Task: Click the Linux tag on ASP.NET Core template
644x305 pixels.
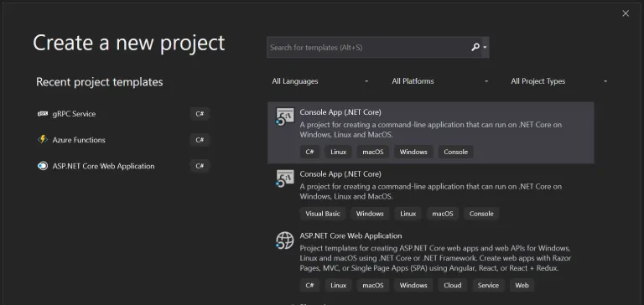Action: pos(339,285)
